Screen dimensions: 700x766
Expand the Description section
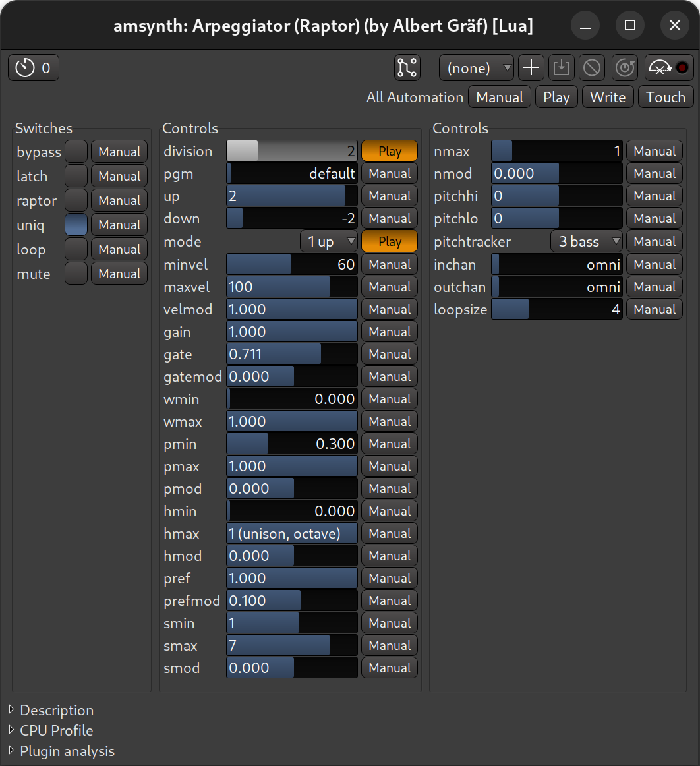point(52,710)
